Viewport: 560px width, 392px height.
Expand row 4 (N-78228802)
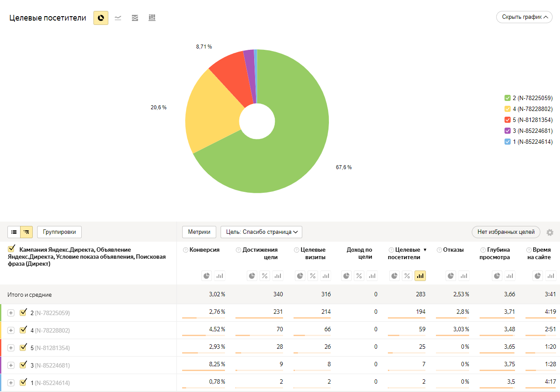click(11, 330)
